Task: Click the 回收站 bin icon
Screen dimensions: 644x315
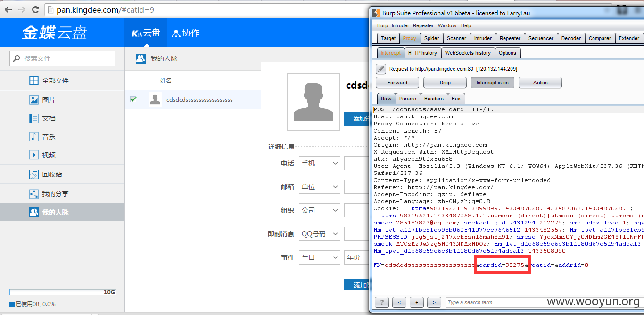Action: (x=34, y=174)
